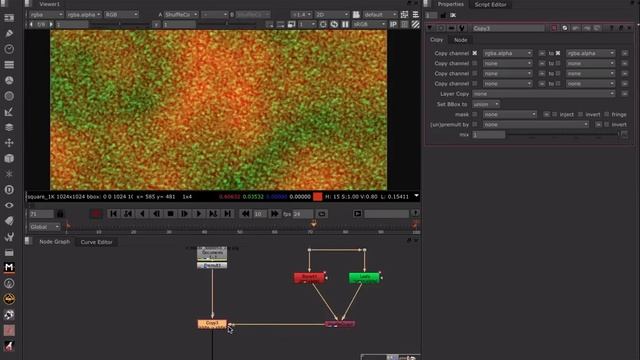Click the playhead marker at frame 71
Image resolution: width=640 pixels, height=360 pixels.
[x=313, y=224]
